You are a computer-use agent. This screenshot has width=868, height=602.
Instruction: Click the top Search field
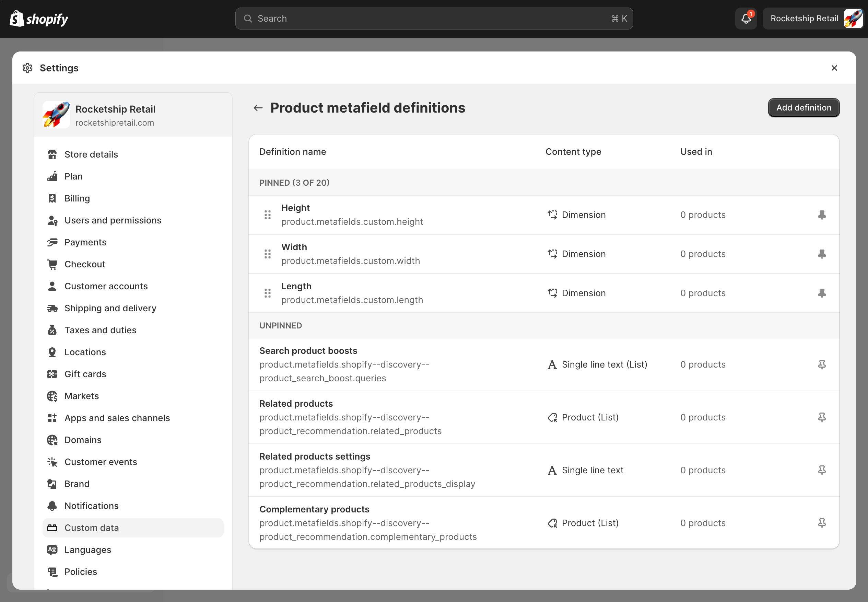(x=434, y=19)
